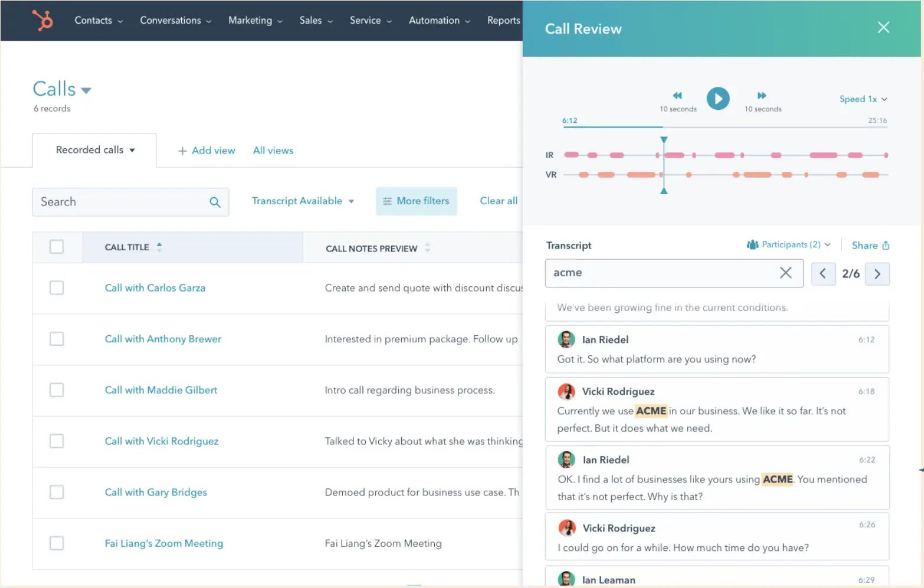924x588 pixels.
Task: Check the Call with Vicki Rodriguez row
Action: [x=57, y=441]
